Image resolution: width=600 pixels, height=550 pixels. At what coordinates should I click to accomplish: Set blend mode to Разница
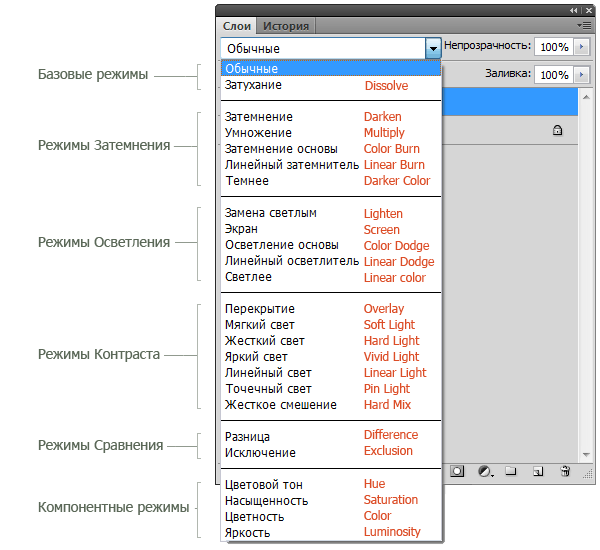click(331, 436)
